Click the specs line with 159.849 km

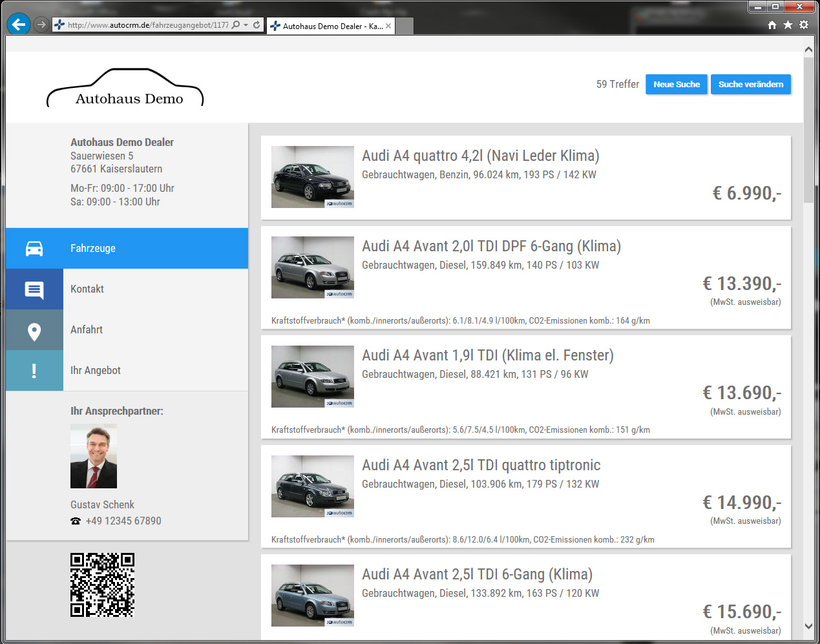click(481, 265)
